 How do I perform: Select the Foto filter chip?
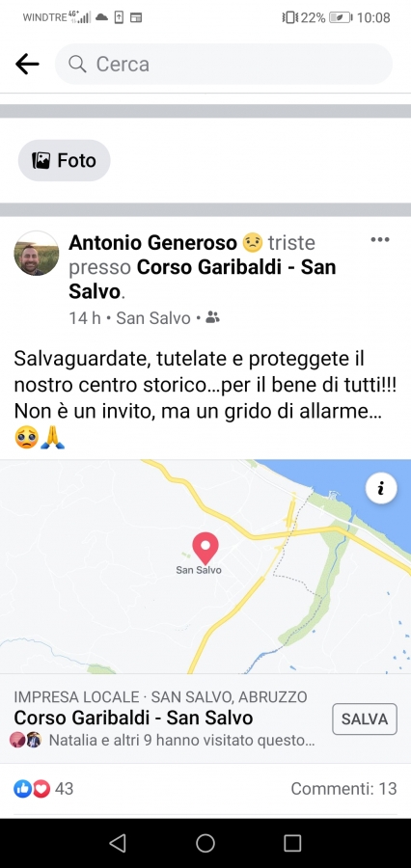click(65, 160)
